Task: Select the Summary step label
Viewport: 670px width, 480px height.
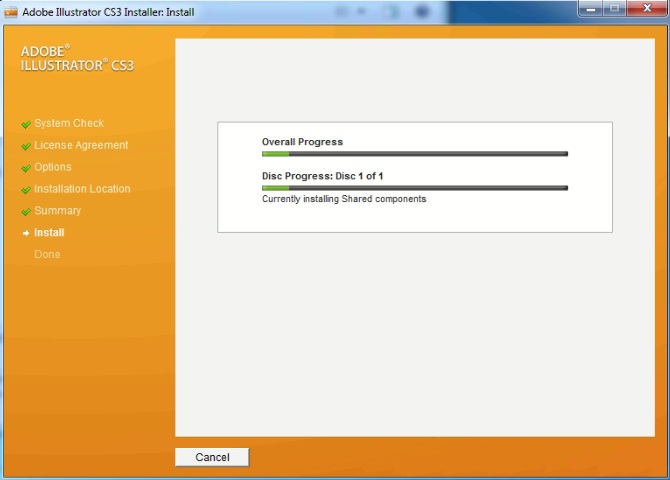Action: tap(57, 210)
